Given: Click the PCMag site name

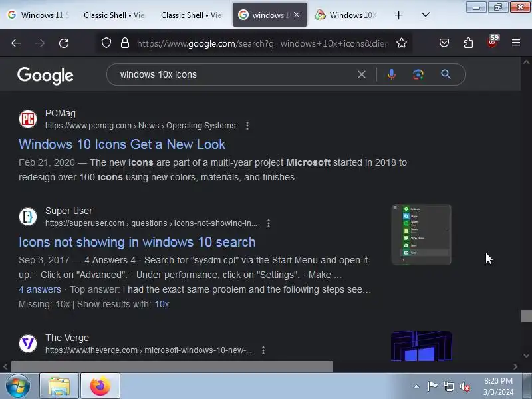Looking at the screenshot, I should pyautogui.click(x=61, y=113).
